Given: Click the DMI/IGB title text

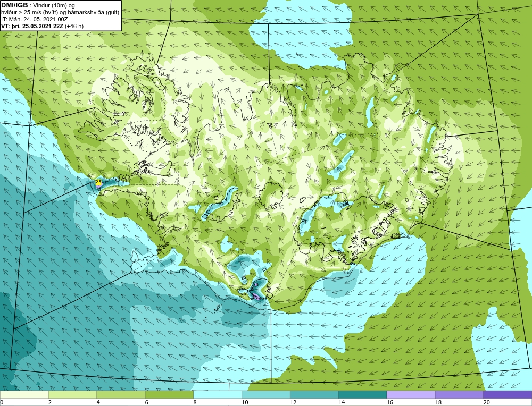Looking at the screenshot, I should pos(14,5).
